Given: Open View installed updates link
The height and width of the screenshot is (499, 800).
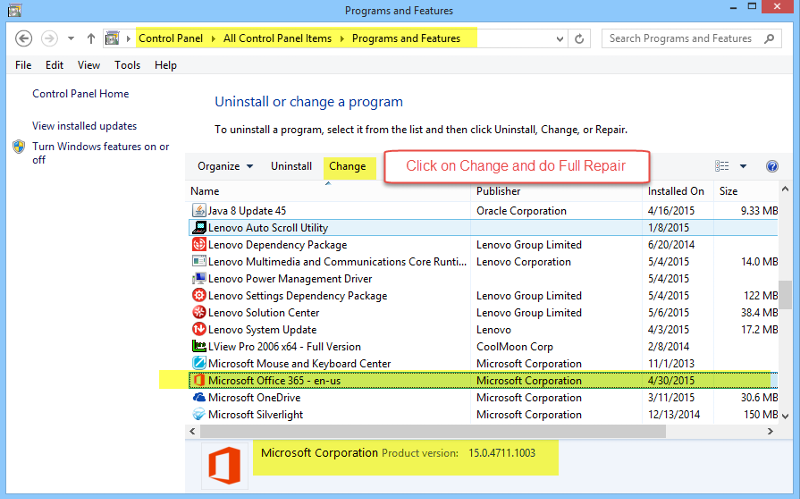Looking at the screenshot, I should coord(85,126).
